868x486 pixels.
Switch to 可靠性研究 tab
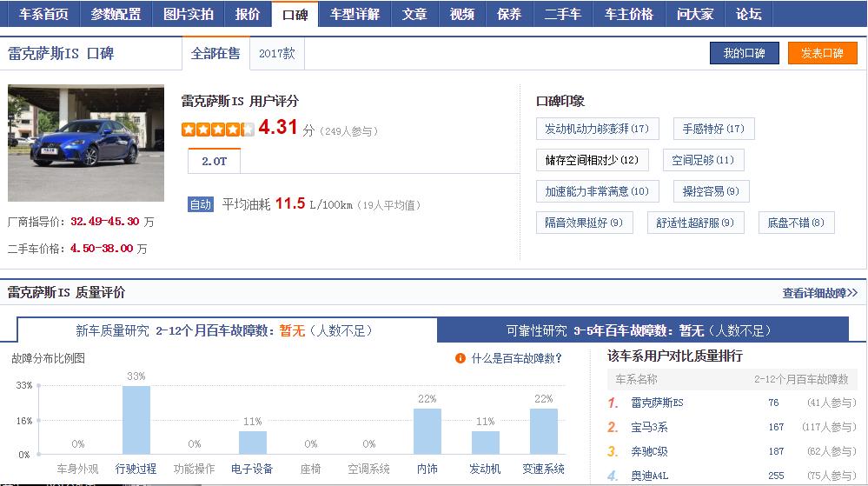click(643, 330)
